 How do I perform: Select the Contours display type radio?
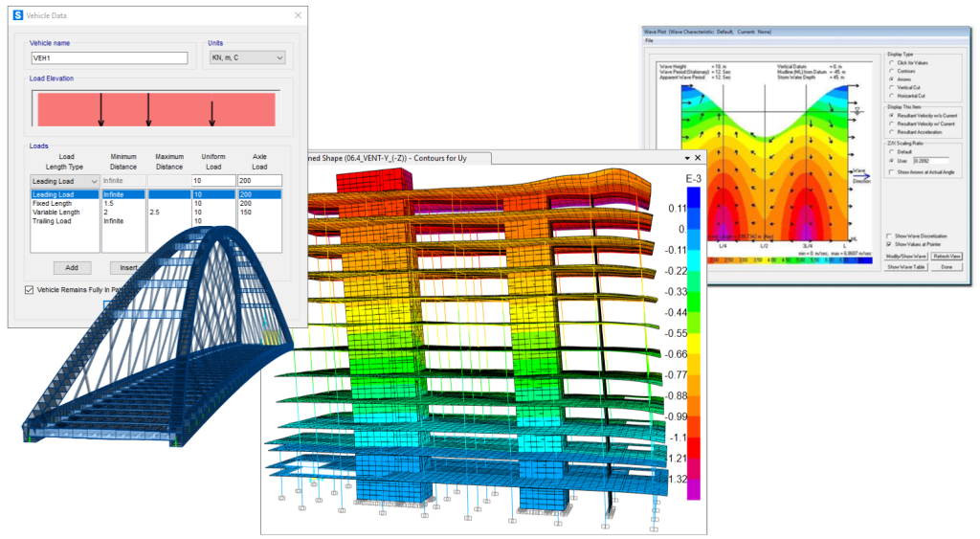click(x=891, y=71)
